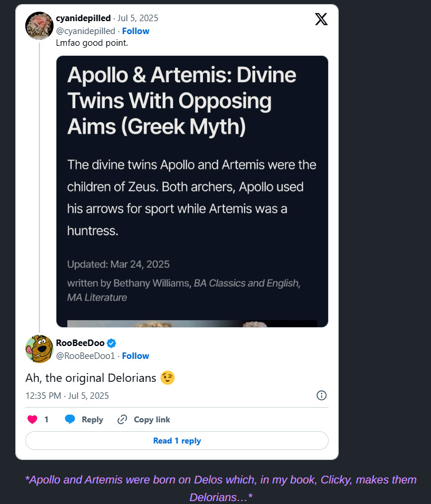The width and height of the screenshot is (431, 504).
Task: Click RooBeeDoo's verified badge icon
Action: pos(112,344)
